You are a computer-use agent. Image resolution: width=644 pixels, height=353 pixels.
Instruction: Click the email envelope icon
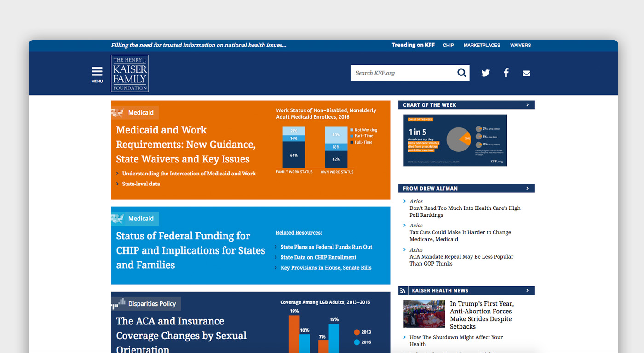527,73
